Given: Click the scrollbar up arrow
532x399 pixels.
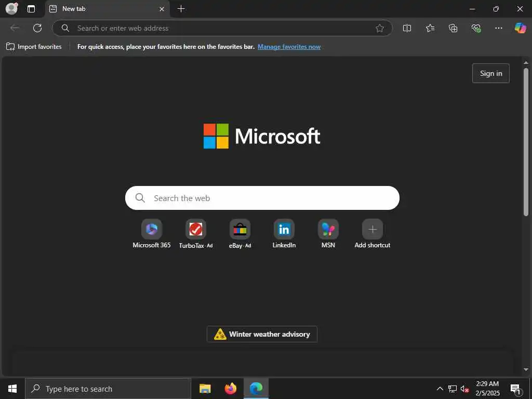Looking at the screenshot, I should coord(526,63).
